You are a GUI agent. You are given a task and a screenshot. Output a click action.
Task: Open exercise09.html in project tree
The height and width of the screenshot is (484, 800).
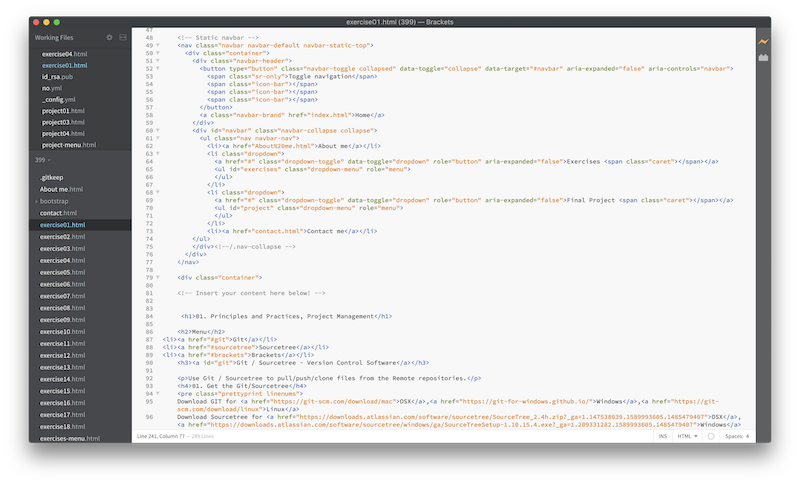tap(63, 320)
